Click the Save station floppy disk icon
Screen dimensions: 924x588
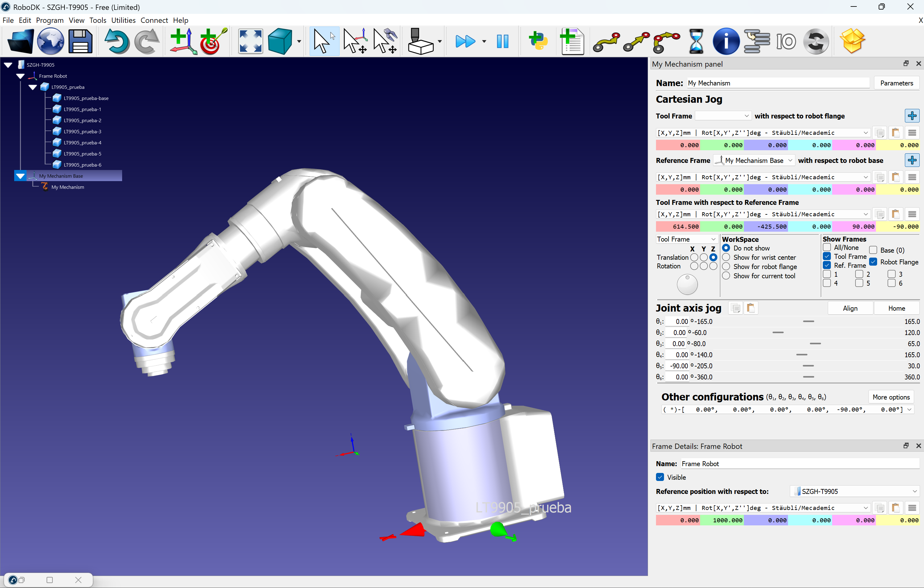[x=80, y=41]
